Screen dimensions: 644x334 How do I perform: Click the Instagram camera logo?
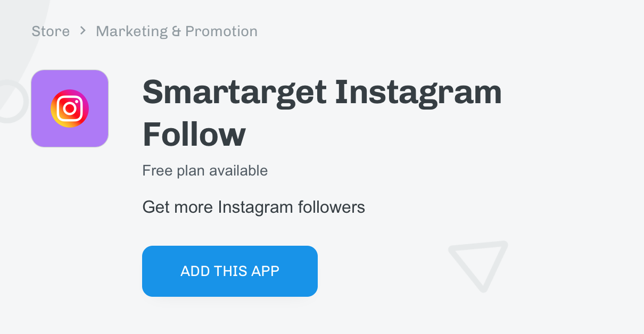70,108
